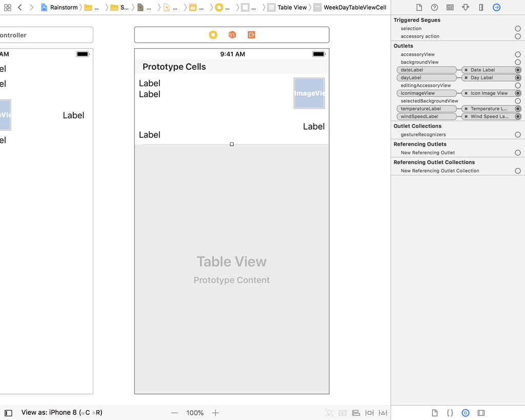Open the Add New Constraints popover
The width and height of the screenshot is (525, 420).
click(x=369, y=412)
